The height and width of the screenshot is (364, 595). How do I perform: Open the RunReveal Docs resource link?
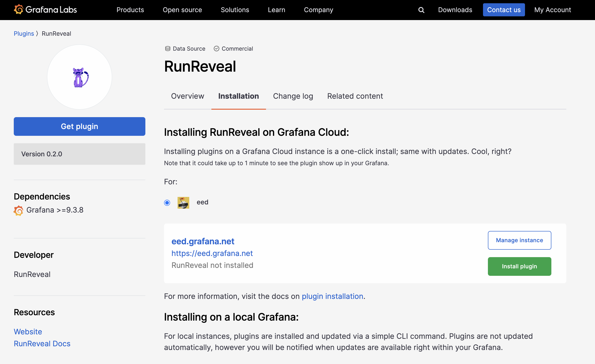point(42,343)
